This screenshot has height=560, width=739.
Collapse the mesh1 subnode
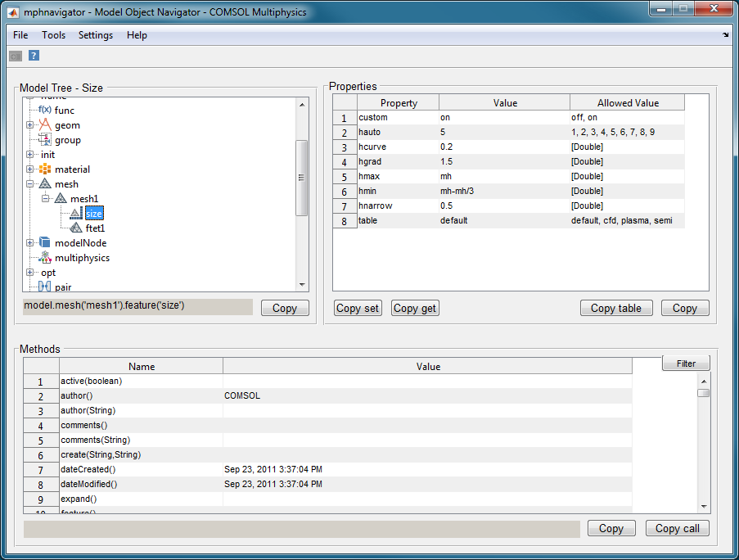click(46, 199)
